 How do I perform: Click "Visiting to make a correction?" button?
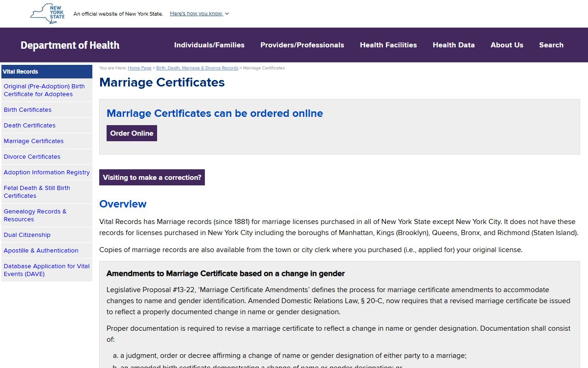[152, 178]
